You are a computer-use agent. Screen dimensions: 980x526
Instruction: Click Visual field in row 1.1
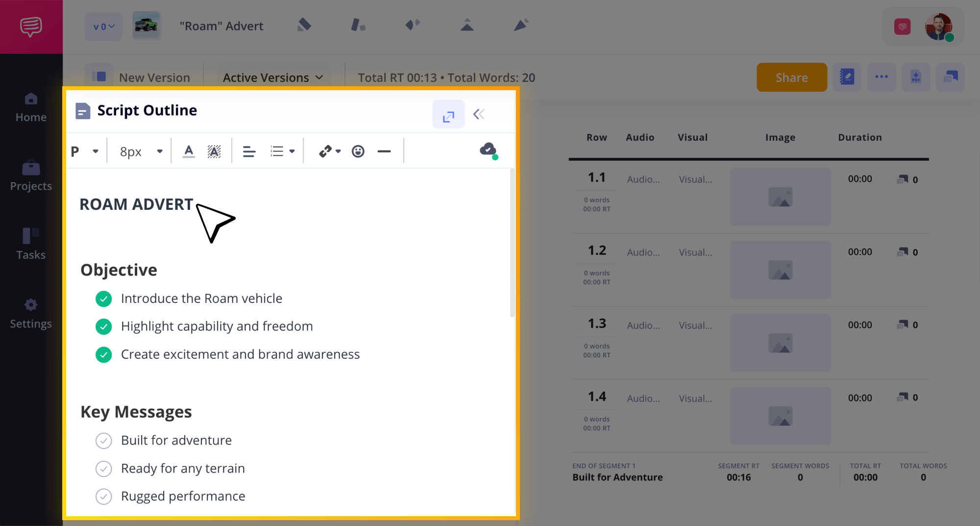pyautogui.click(x=695, y=179)
